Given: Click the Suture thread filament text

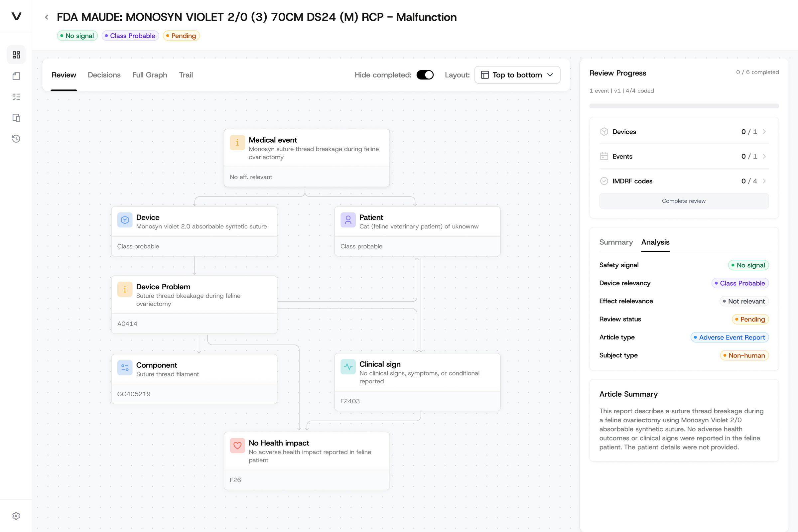Looking at the screenshot, I should [168, 374].
